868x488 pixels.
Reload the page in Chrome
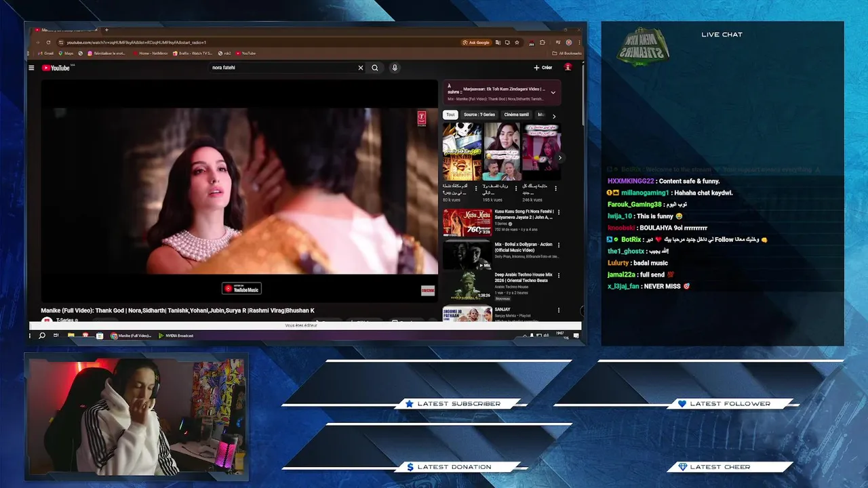[48, 42]
